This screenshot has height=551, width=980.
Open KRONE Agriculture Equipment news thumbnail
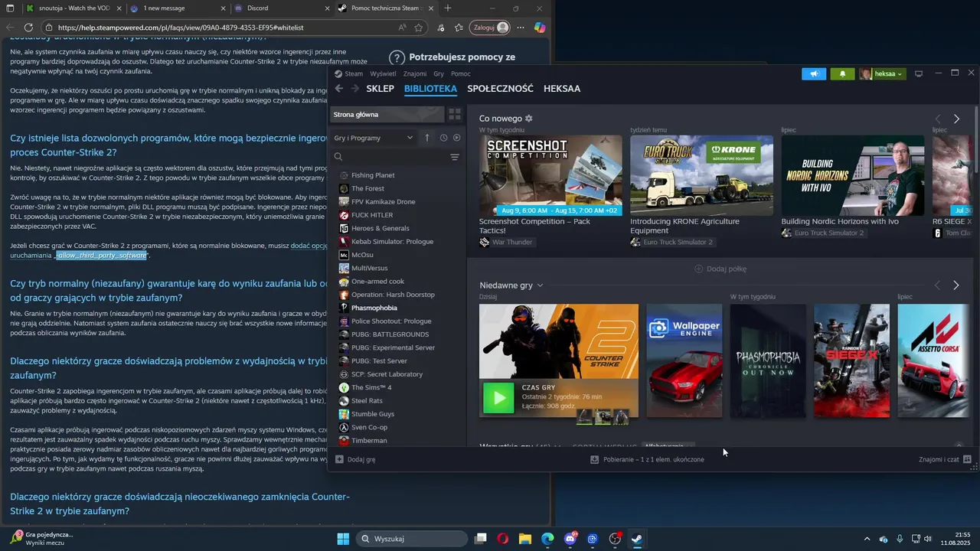701,175
